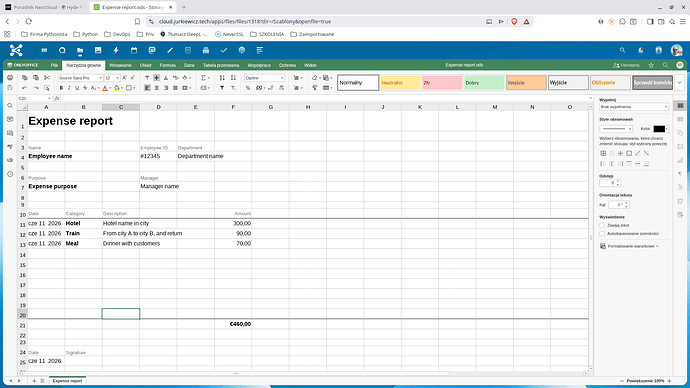Switch to the Formuła tab
The width and height of the screenshot is (690, 388).
coord(167,65)
